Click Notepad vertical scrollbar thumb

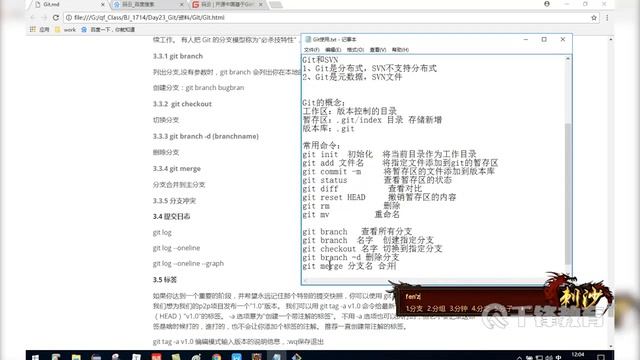[x=568, y=193]
